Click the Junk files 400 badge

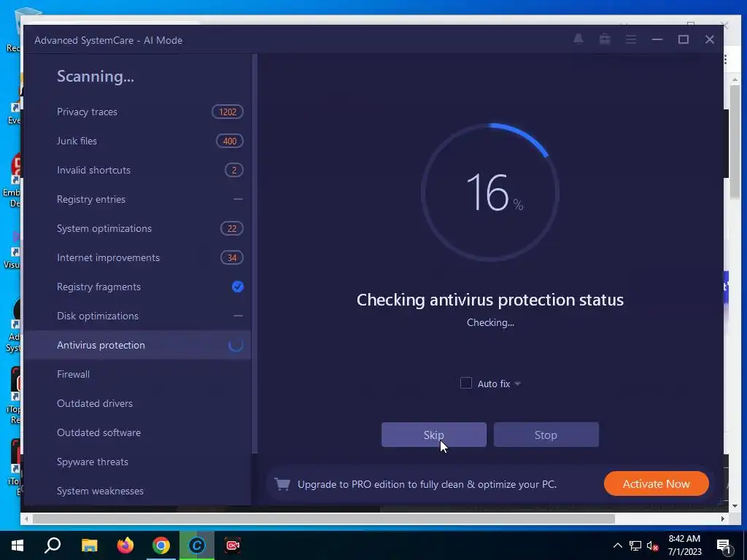(230, 141)
